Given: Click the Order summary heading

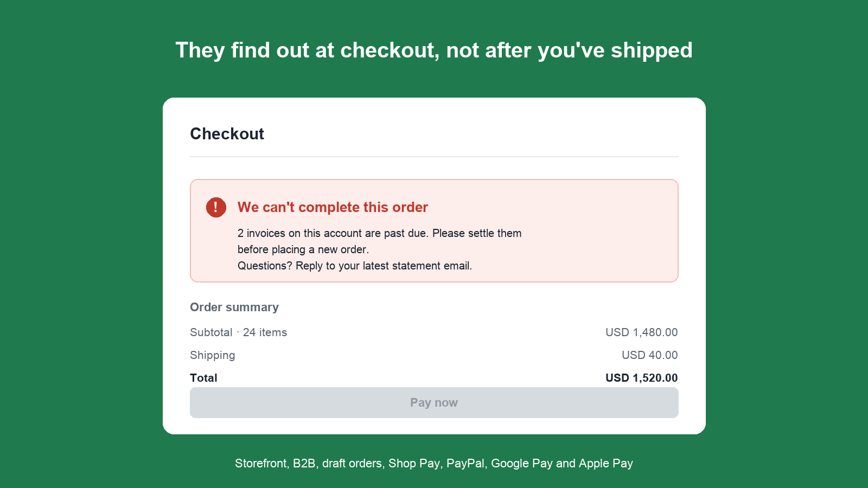Looking at the screenshot, I should tap(234, 307).
